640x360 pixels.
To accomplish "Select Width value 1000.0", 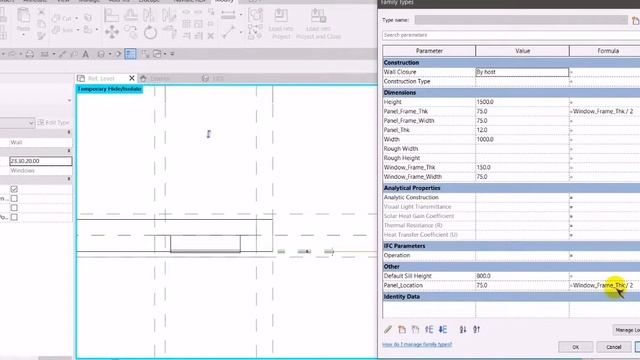I will tap(522, 140).
